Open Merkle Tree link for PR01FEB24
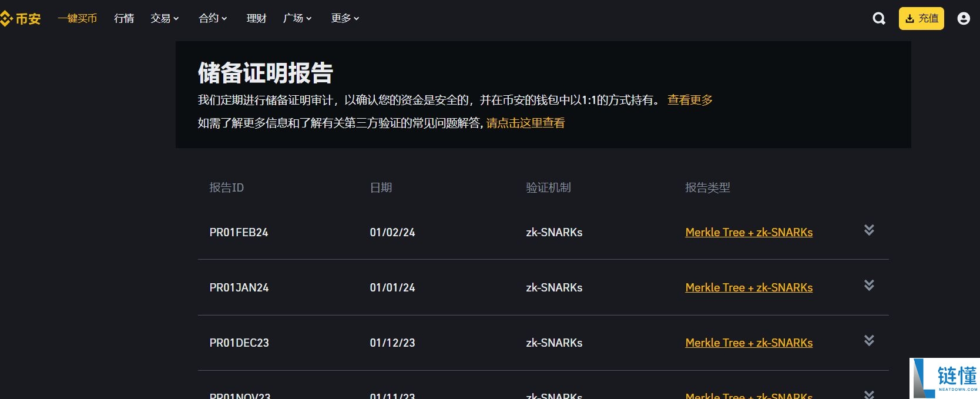Image resolution: width=980 pixels, height=399 pixels. click(x=749, y=232)
